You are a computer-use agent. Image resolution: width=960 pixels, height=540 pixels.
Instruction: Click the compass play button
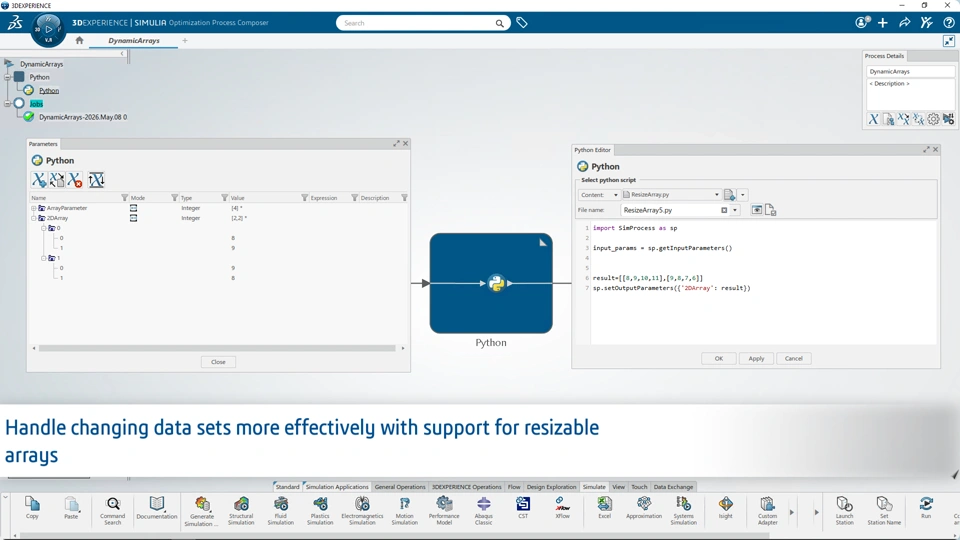coord(49,29)
